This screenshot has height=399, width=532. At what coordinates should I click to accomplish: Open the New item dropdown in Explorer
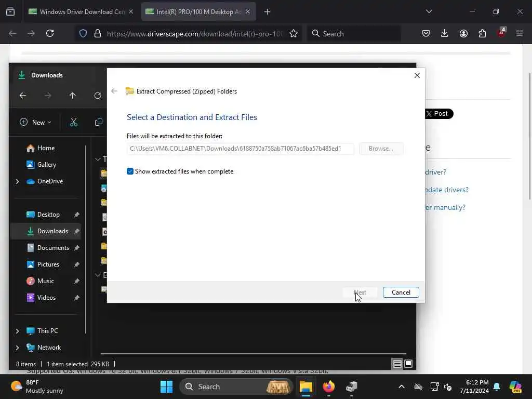click(x=36, y=122)
